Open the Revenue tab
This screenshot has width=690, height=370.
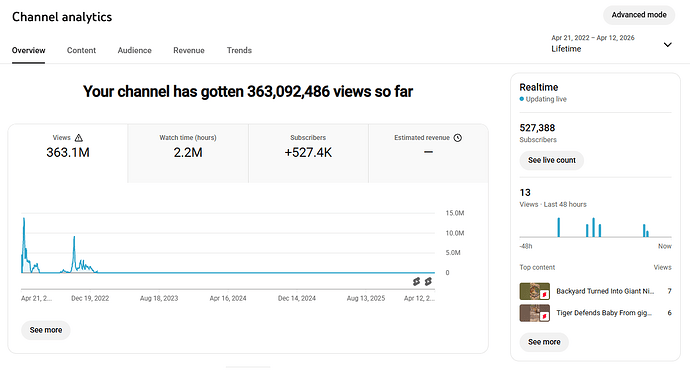tap(189, 50)
